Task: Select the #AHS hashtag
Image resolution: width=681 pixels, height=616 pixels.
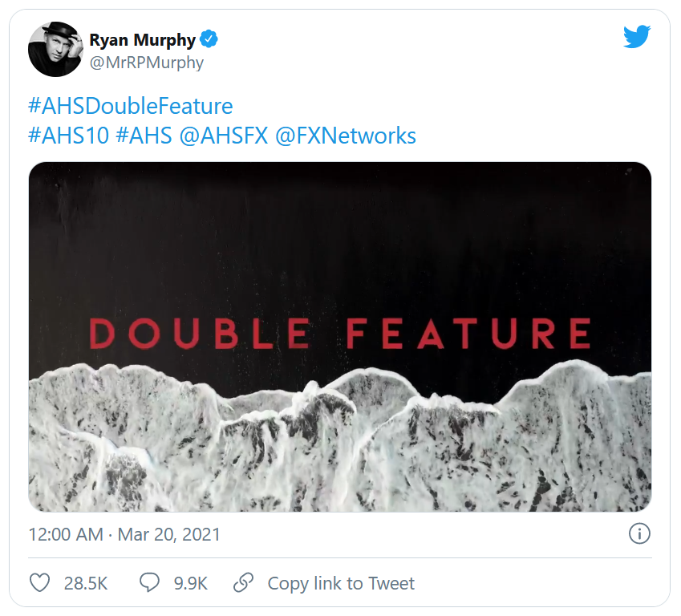Action: click(x=144, y=136)
